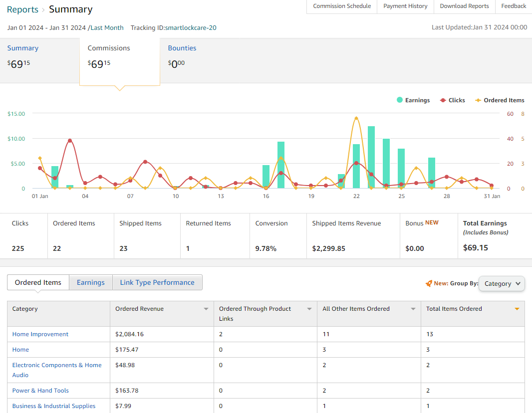
Task: Click the Home revenue cell $175.47
Action: coord(127,350)
